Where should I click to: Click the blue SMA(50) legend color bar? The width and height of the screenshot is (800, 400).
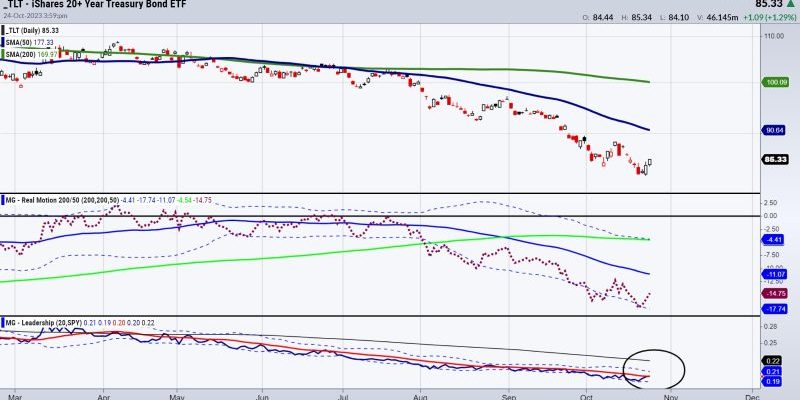pos(4,42)
